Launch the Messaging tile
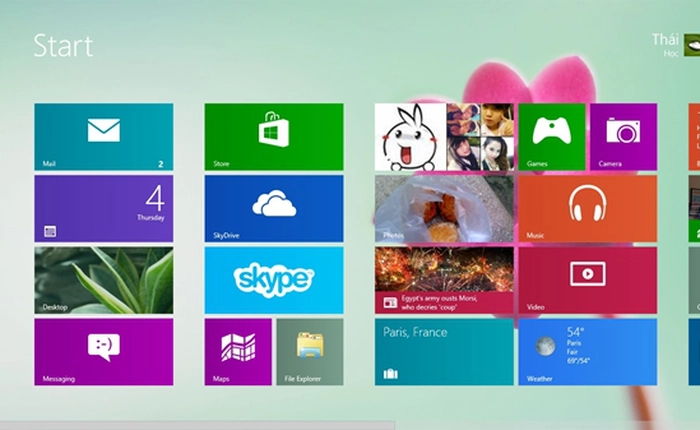The image size is (700, 430). point(104,352)
